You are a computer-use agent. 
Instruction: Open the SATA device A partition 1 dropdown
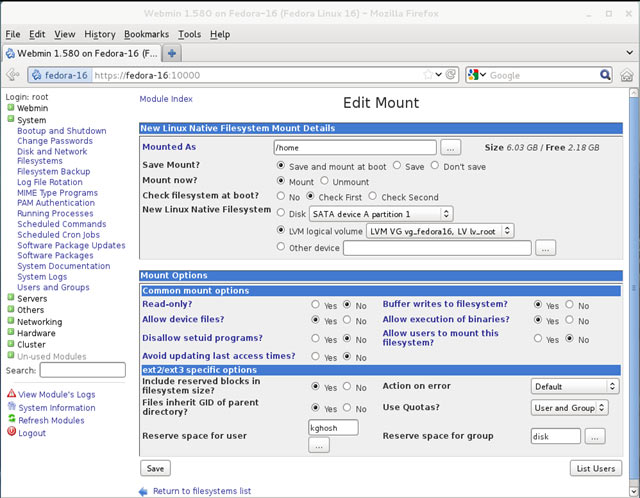tap(381, 214)
